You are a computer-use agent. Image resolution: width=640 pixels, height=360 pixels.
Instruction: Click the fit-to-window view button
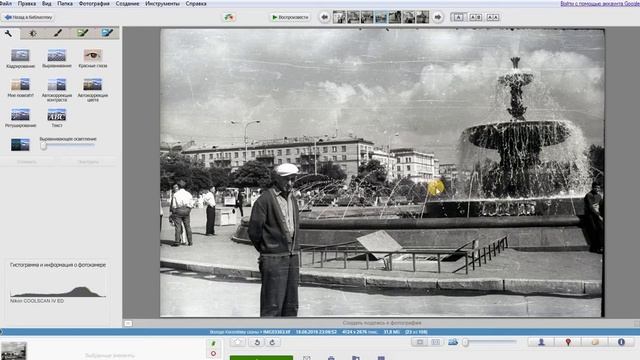point(420,342)
